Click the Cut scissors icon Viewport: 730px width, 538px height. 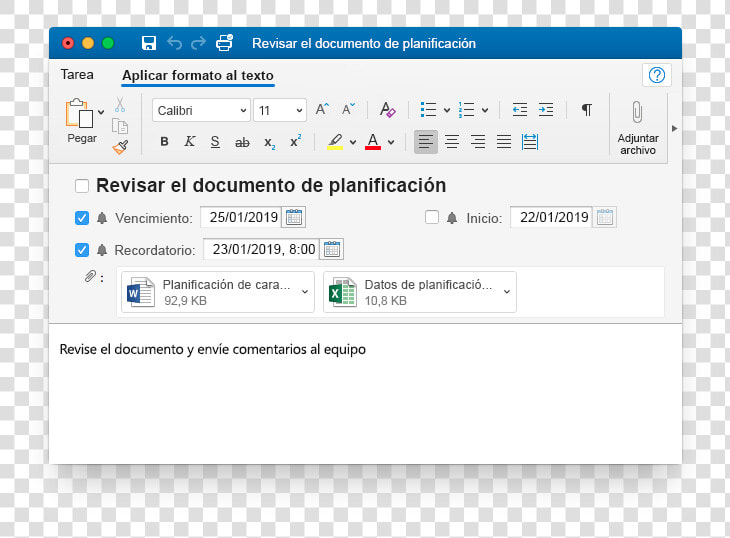(x=120, y=105)
